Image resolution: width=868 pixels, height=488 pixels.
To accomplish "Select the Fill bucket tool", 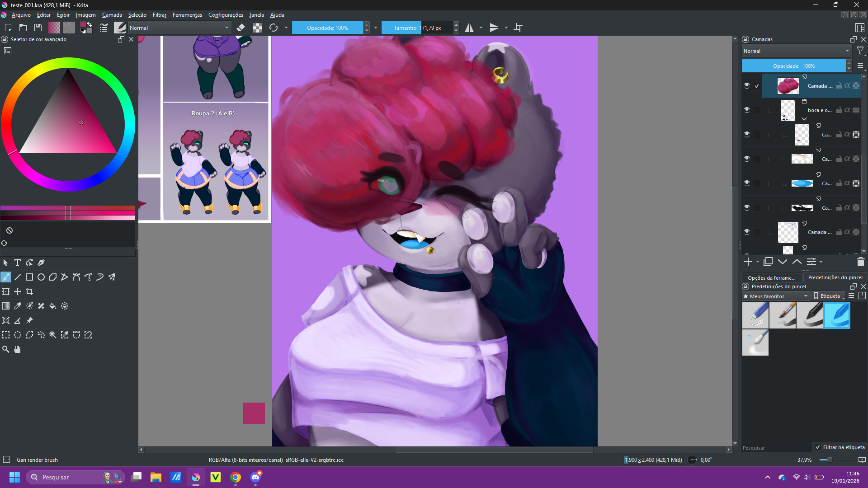I will click(x=52, y=306).
